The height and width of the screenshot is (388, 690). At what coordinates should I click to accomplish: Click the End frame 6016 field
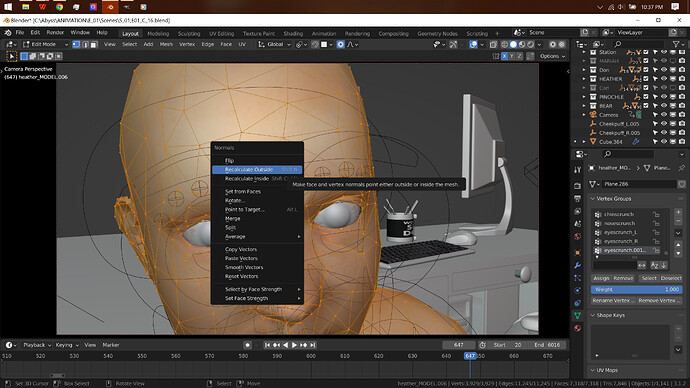coord(547,345)
